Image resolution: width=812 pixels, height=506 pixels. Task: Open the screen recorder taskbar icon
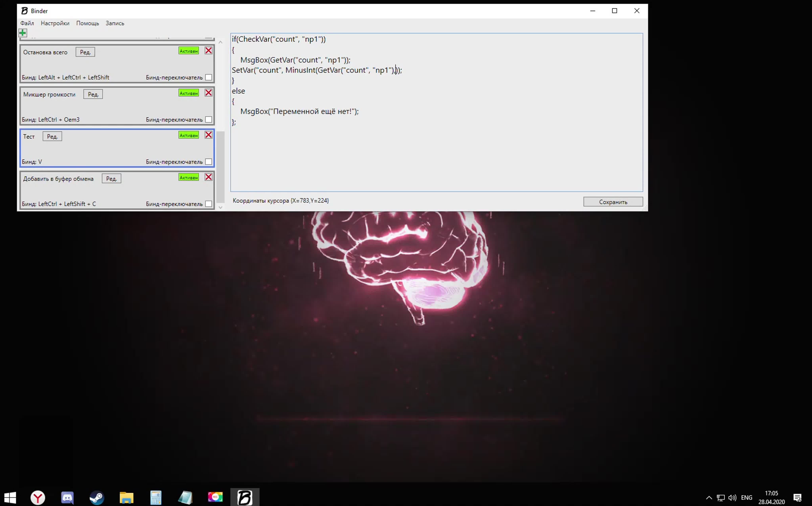pos(215,497)
